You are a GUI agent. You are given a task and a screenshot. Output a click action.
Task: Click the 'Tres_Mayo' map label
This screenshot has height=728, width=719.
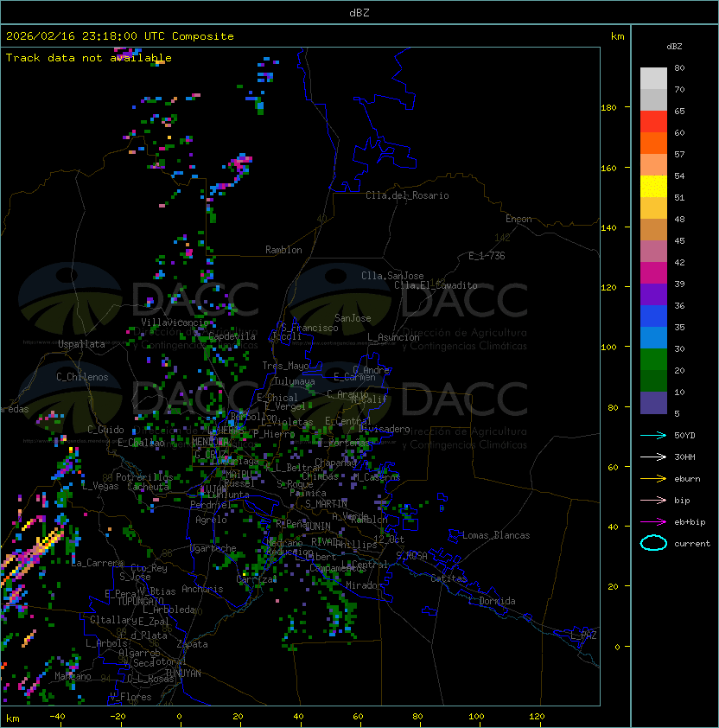click(x=285, y=366)
